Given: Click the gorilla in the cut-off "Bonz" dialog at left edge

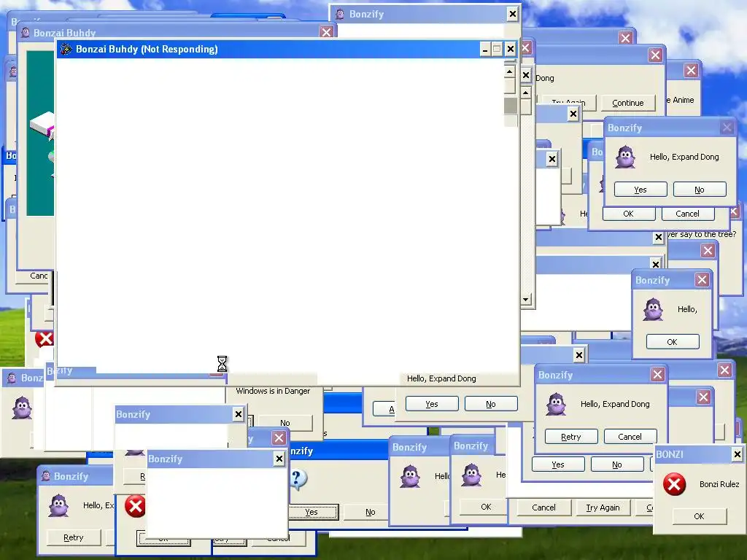Looking at the screenshot, I should pos(22,408).
